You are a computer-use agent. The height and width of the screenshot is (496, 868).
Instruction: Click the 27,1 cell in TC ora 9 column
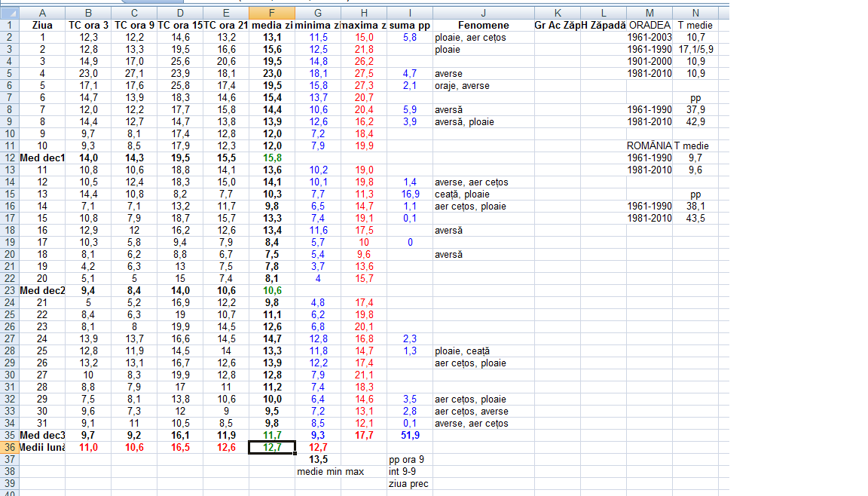click(x=134, y=74)
